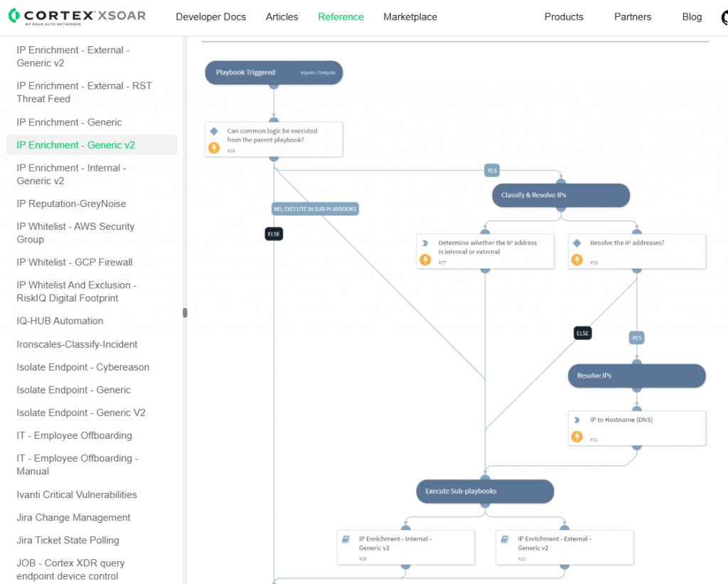Click 'Can common logic be executed' task text
This screenshot has height=584, width=728.
click(272, 135)
